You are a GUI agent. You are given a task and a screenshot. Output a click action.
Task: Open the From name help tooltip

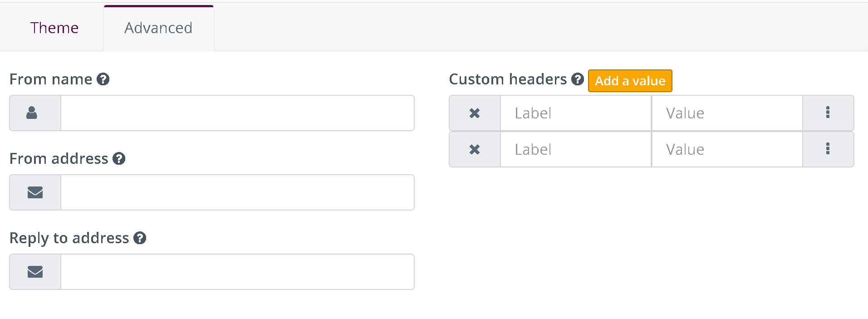(x=103, y=79)
